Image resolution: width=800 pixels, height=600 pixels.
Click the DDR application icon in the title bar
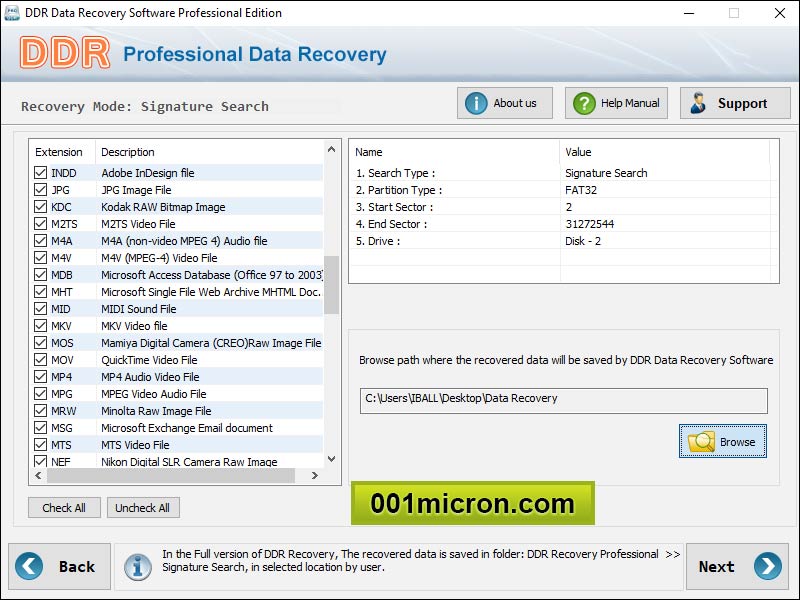[12, 13]
